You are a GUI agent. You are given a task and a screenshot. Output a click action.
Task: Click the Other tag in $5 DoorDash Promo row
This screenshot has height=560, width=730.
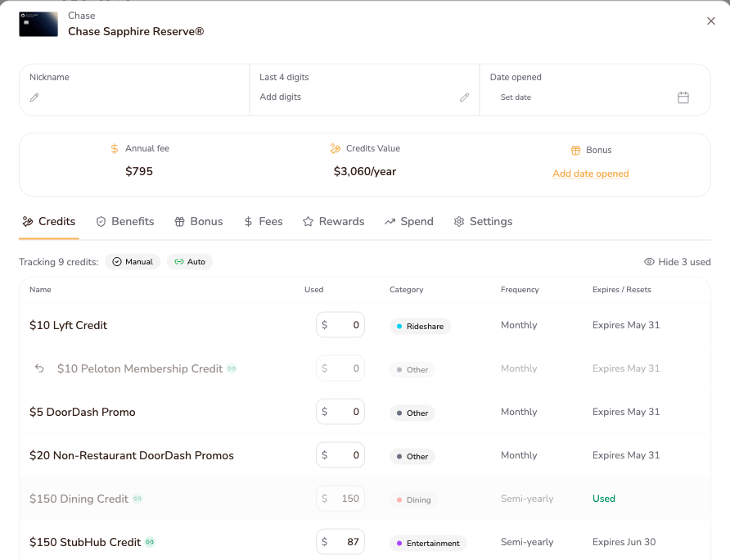(x=412, y=413)
